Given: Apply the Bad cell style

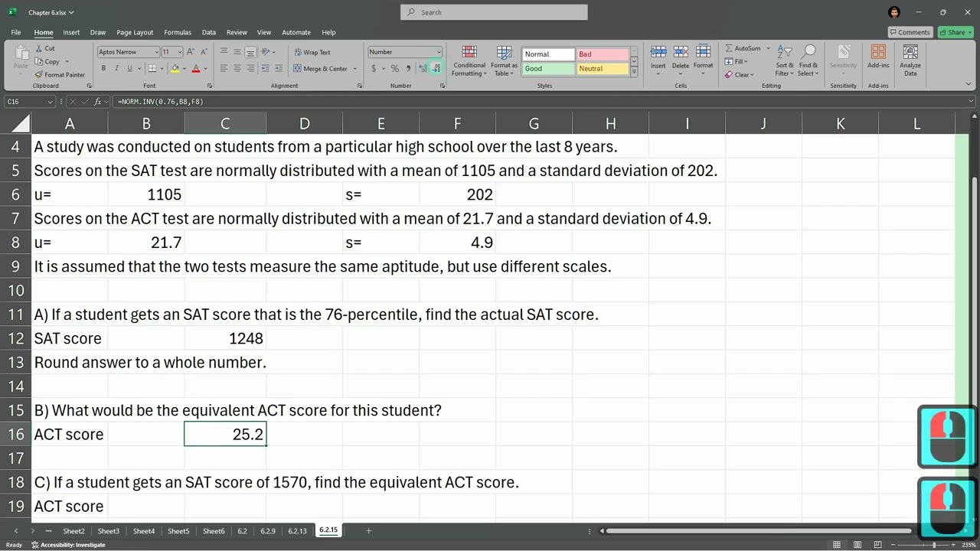Looking at the screenshot, I should (602, 54).
